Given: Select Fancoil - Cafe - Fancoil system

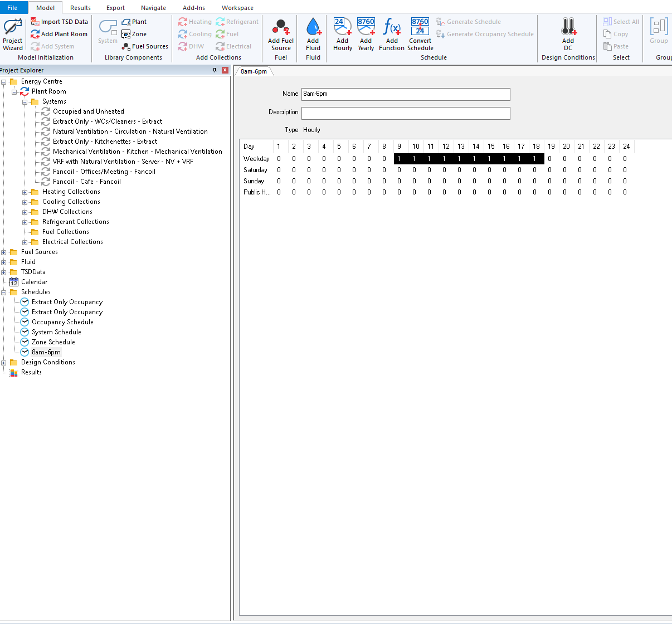Looking at the screenshot, I should pos(87,182).
